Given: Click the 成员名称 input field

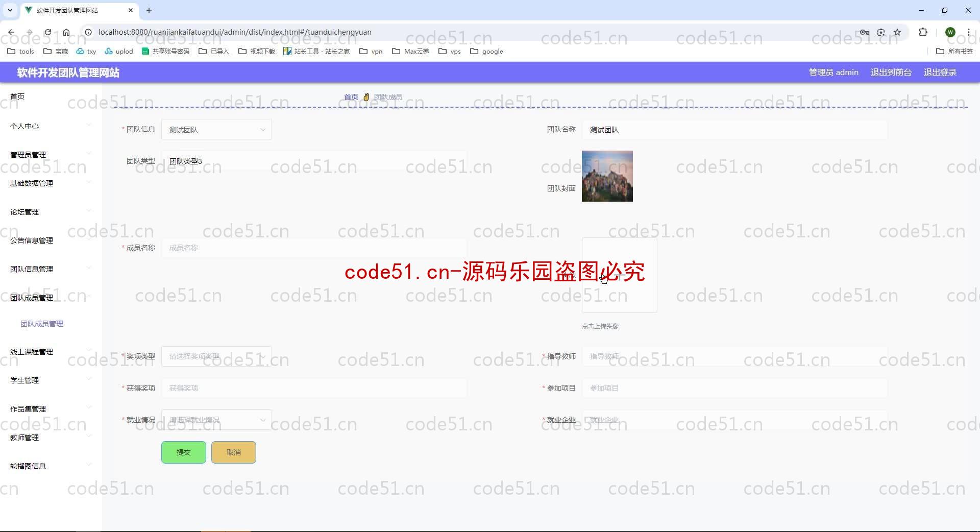Looking at the screenshot, I should 314,248.
